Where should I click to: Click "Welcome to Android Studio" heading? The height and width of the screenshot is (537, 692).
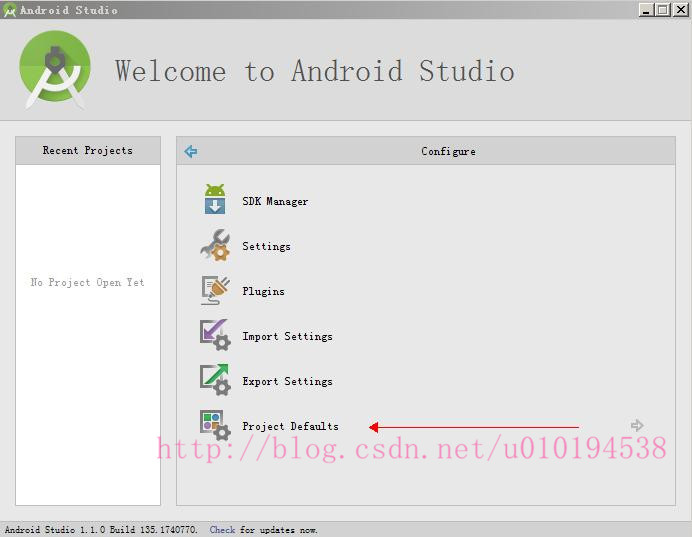coord(315,71)
